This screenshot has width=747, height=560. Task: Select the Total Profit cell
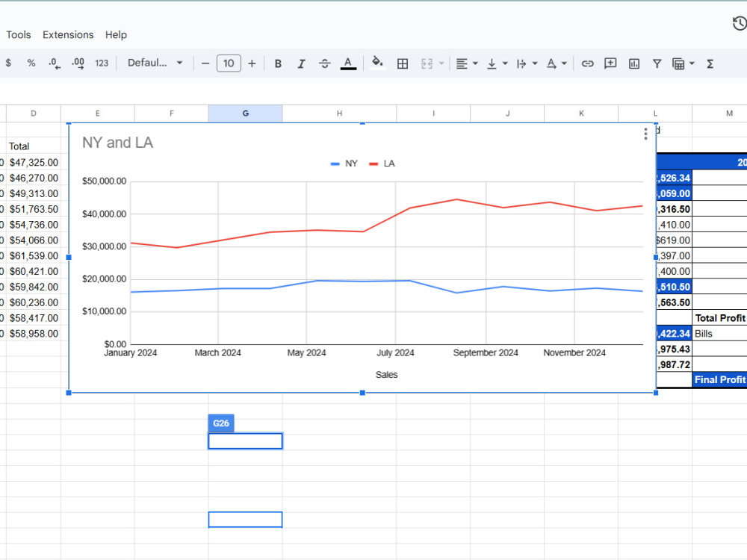[720, 317]
